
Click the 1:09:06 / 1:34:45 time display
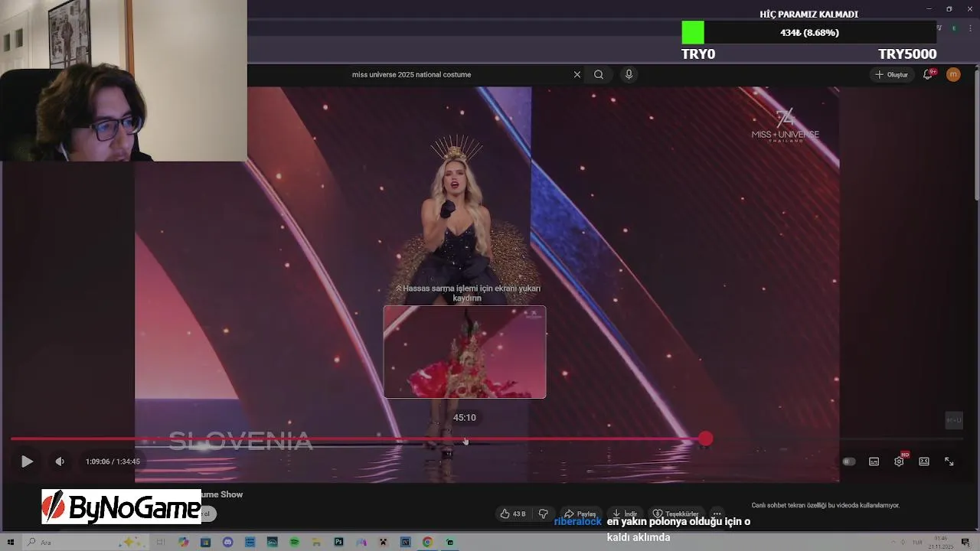(x=113, y=461)
